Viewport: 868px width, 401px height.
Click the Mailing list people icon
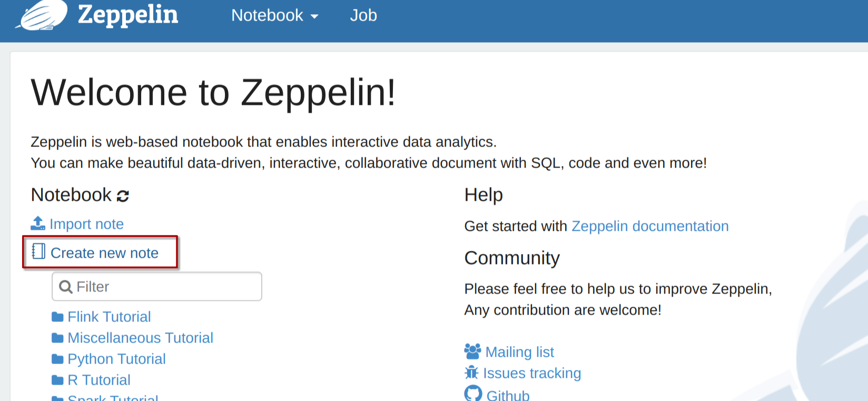[x=472, y=351]
